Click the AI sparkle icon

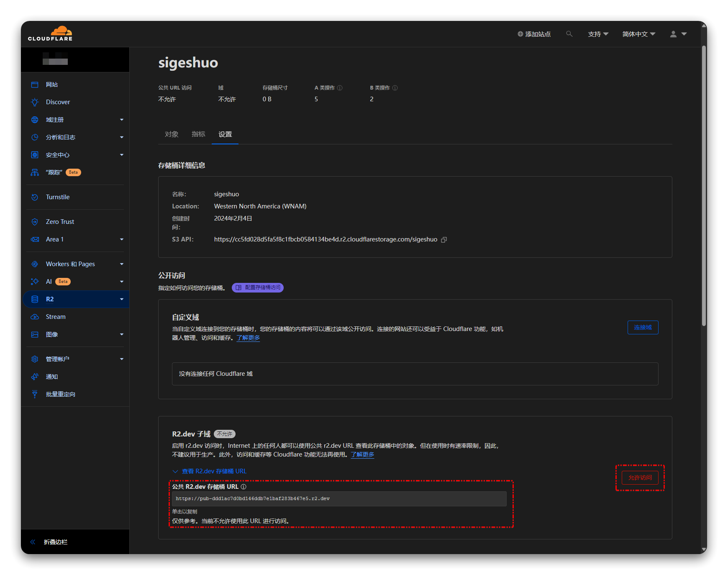tap(35, 282)
